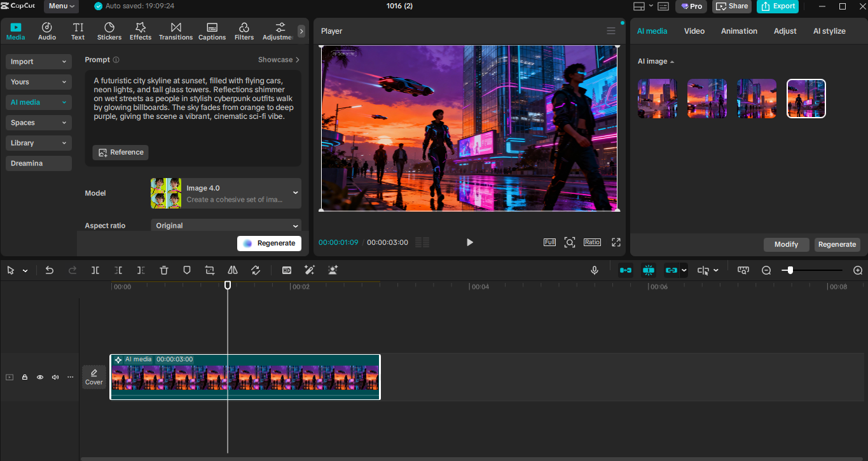Open the Stickers panel
Viewport: 868px width, 461px height.
109,31
